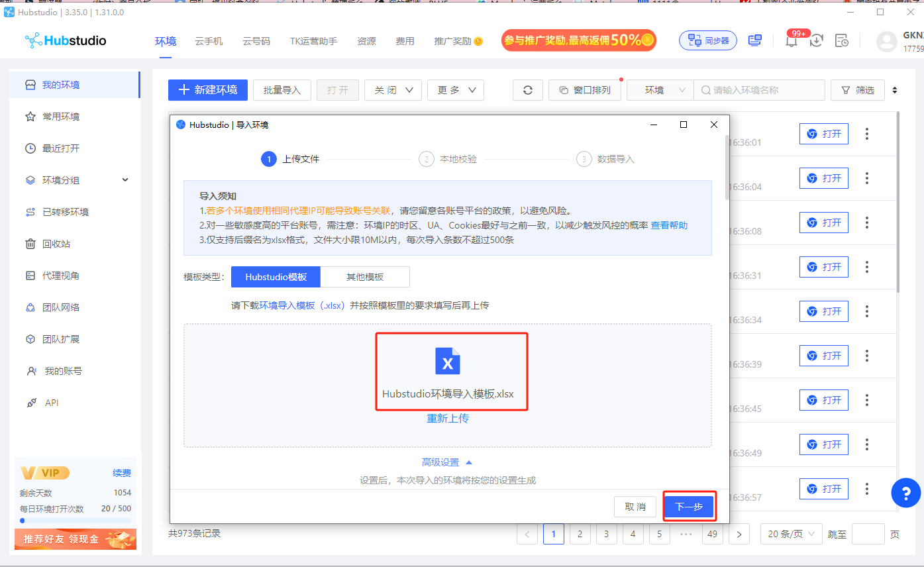The image size is (924, 567).
Task: Click the 窗口排列 button
Action: (x=585, y=90)
